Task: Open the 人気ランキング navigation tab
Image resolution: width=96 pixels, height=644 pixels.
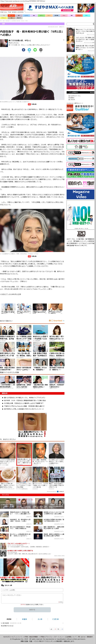Action: click(11, 15)
